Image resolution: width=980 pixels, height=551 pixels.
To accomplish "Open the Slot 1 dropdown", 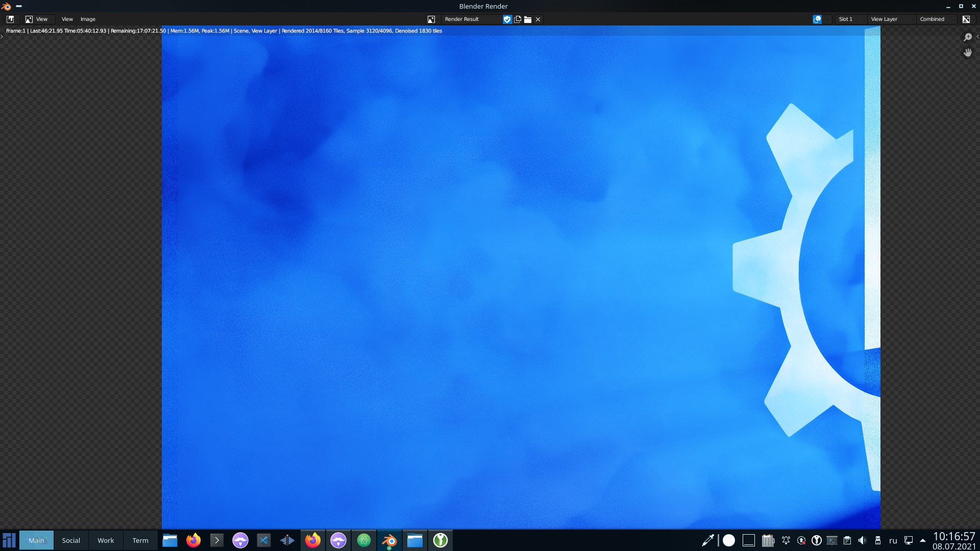I will click(x=851, y=19).
